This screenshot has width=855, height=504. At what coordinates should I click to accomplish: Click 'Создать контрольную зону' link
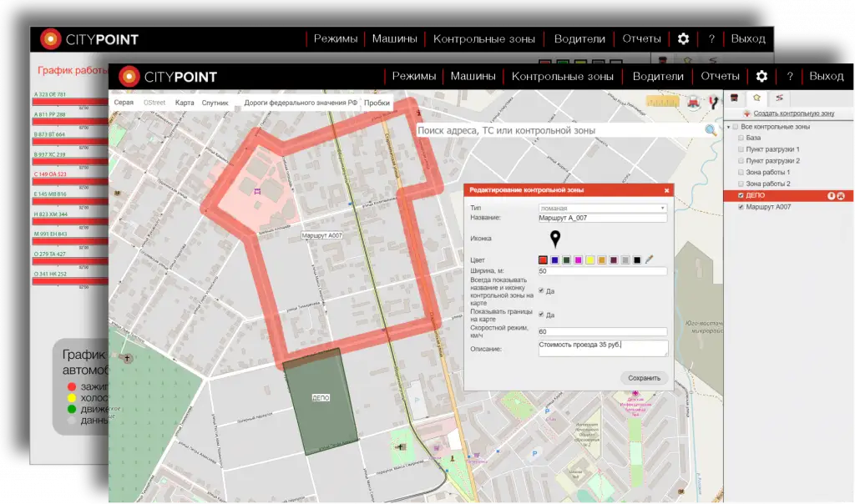[x=793, y=113]
